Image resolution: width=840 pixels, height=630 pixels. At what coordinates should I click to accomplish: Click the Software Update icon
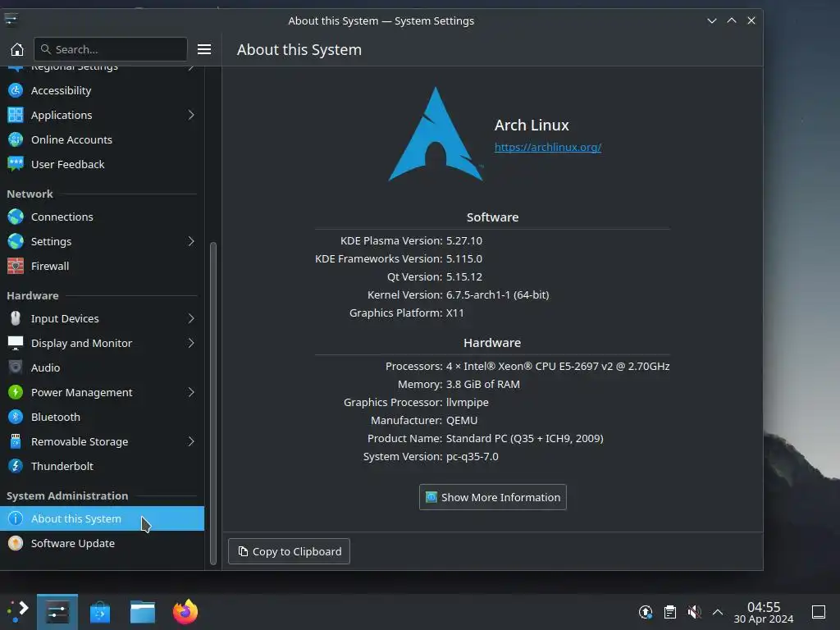16,544
